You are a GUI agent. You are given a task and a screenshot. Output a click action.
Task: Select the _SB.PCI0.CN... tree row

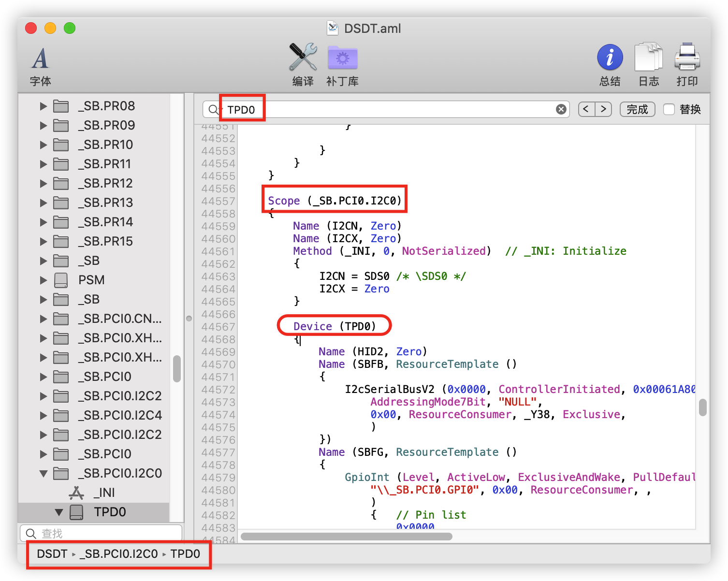point(94,319)
